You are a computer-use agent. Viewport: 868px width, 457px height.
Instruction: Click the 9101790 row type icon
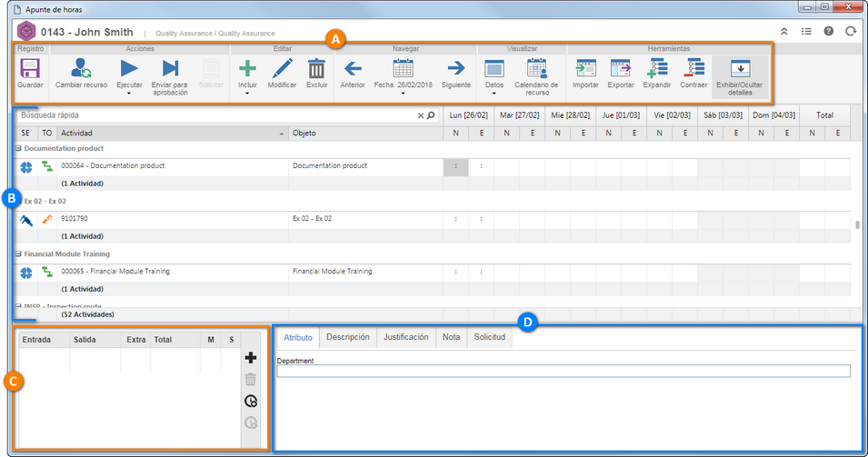click(47, 220)
